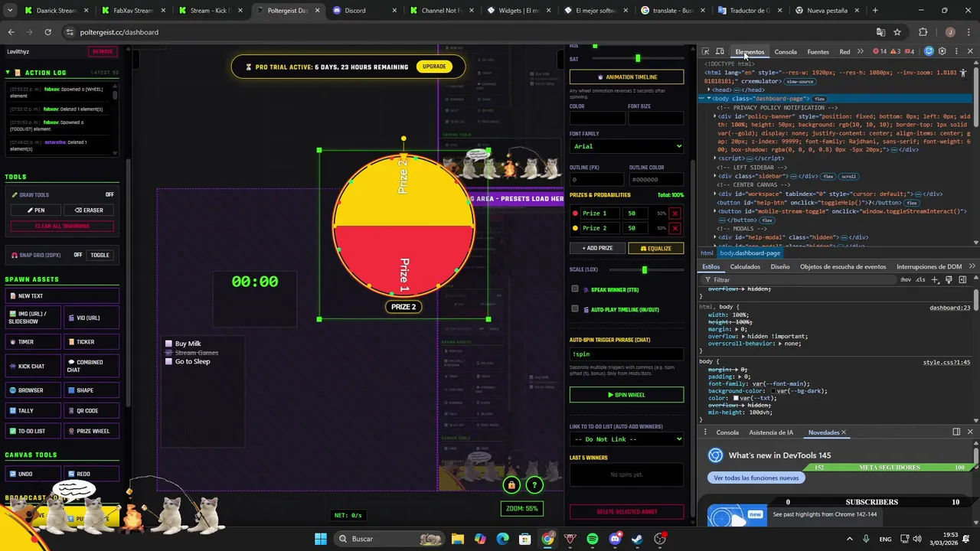Viewport: 980px width, 551px height.
Task: Spawn a KICK CHAT asset
Action: coord(33,366)
